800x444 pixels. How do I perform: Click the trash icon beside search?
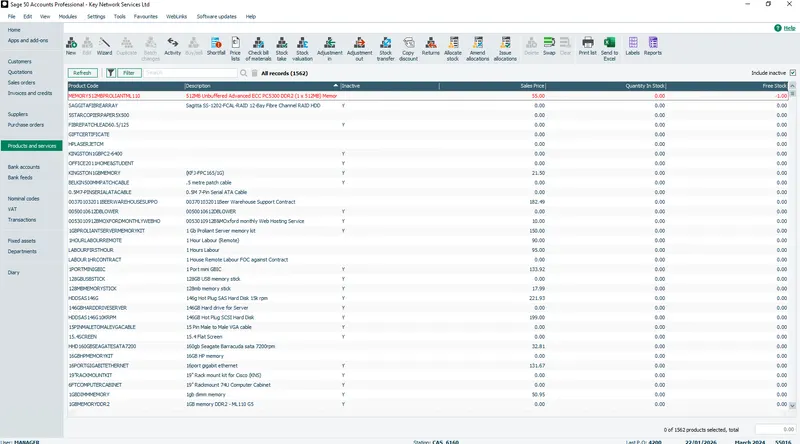254,73
